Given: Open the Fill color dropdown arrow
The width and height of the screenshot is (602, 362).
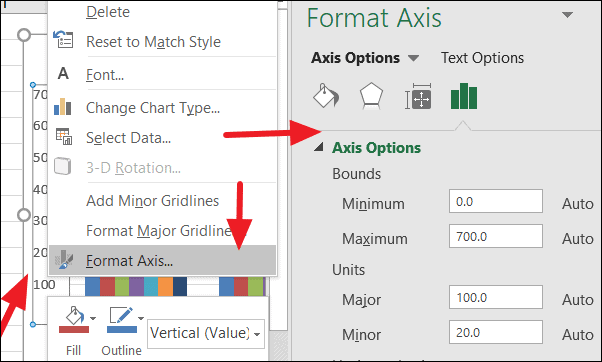Looking at the screenshot, I should tap(93, 319).
